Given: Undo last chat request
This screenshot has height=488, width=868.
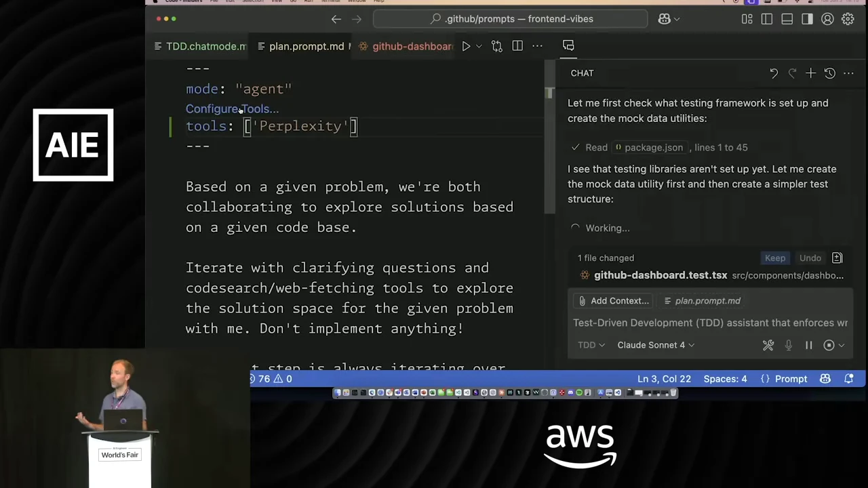Looking at the screenshot, I should click(x=774, y=73).
